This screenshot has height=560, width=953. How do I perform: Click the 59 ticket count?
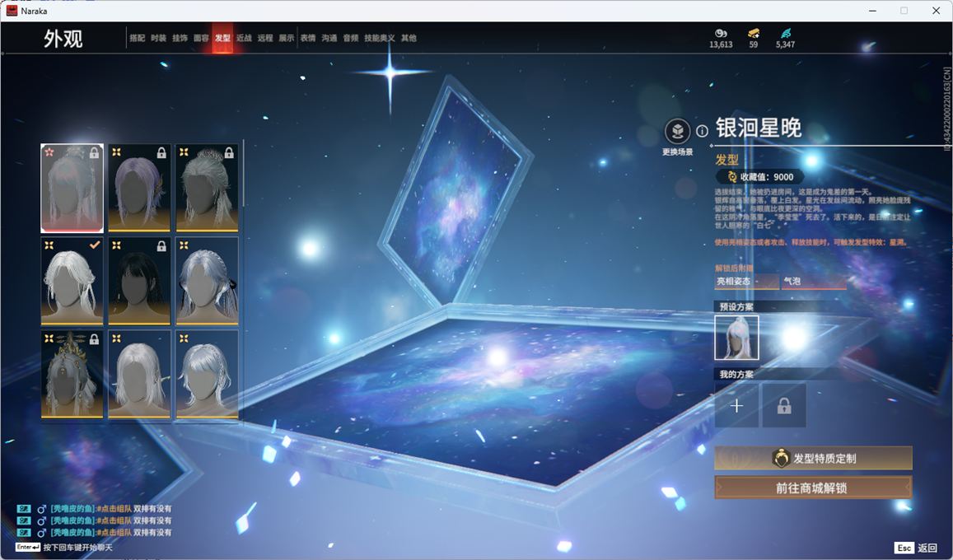(x=754, y=44)
